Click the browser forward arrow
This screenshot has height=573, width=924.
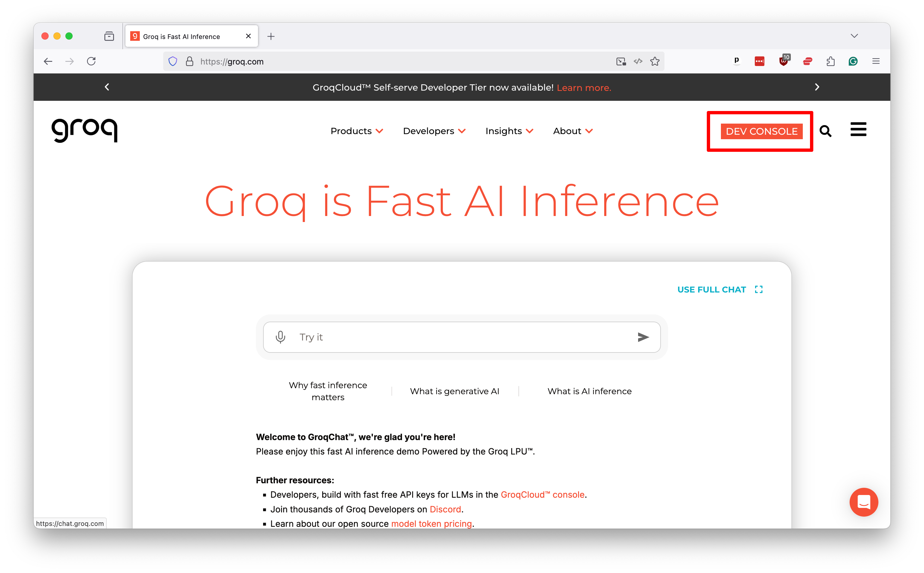[69, 61]
